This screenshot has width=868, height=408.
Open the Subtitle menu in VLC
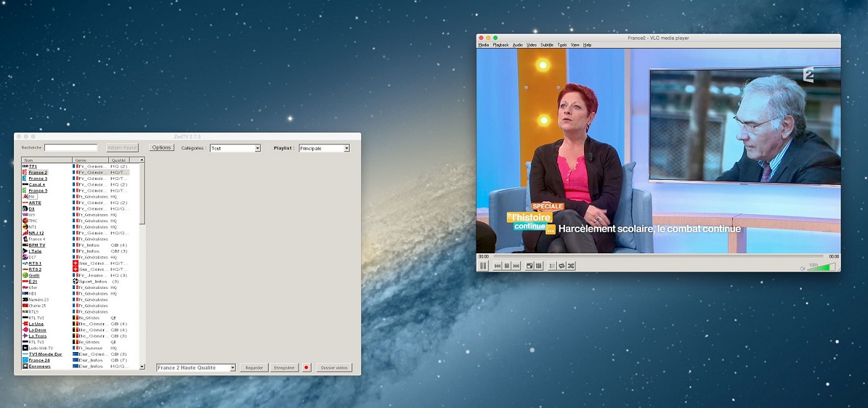click(x=547, y=45)
